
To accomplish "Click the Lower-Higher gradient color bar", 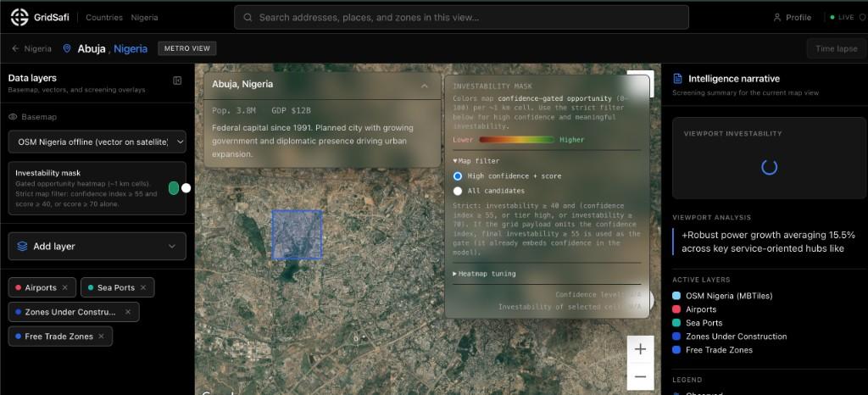I will [516, 140].
